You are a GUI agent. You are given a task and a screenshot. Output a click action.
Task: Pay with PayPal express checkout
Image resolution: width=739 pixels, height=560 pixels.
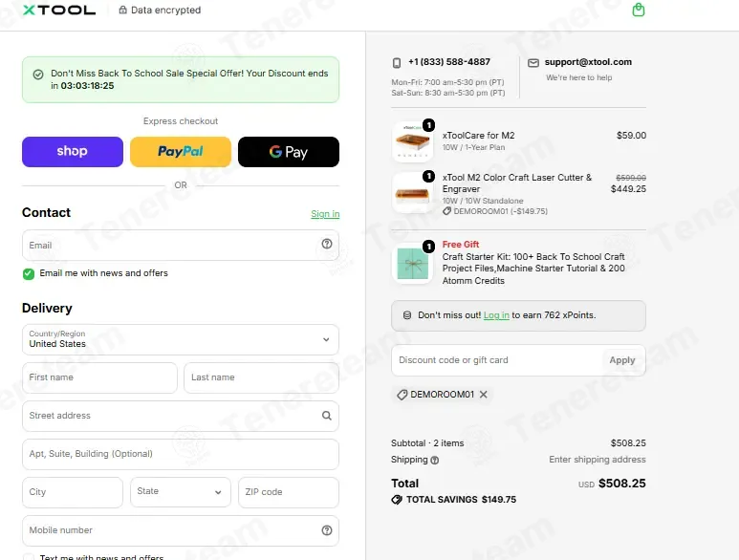coord(181,152)
